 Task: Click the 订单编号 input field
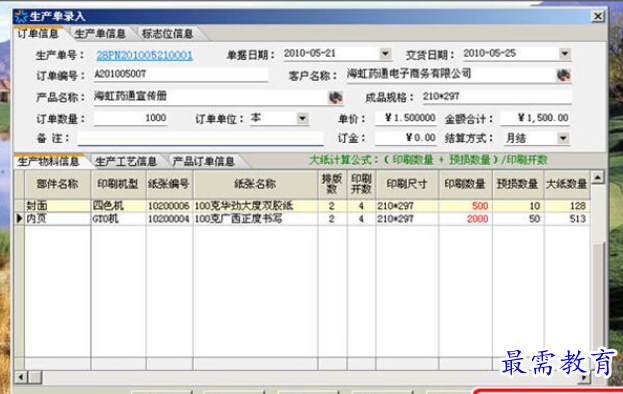click(181, 74)
